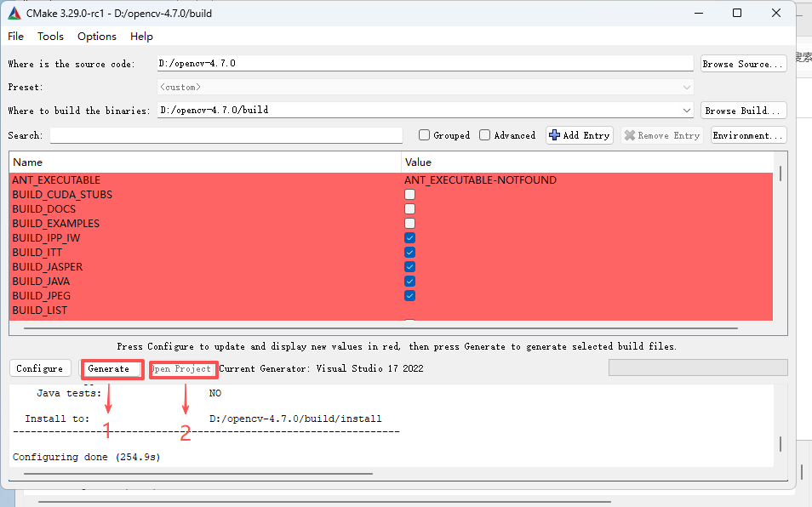Open the Preset dropdown
812x507 pixels.
(x=426, y=87)
